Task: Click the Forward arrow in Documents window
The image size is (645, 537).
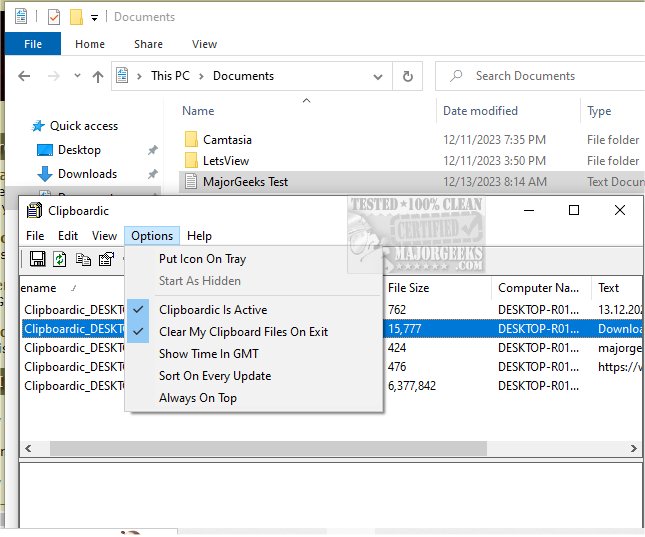Action: pos(54,76)
